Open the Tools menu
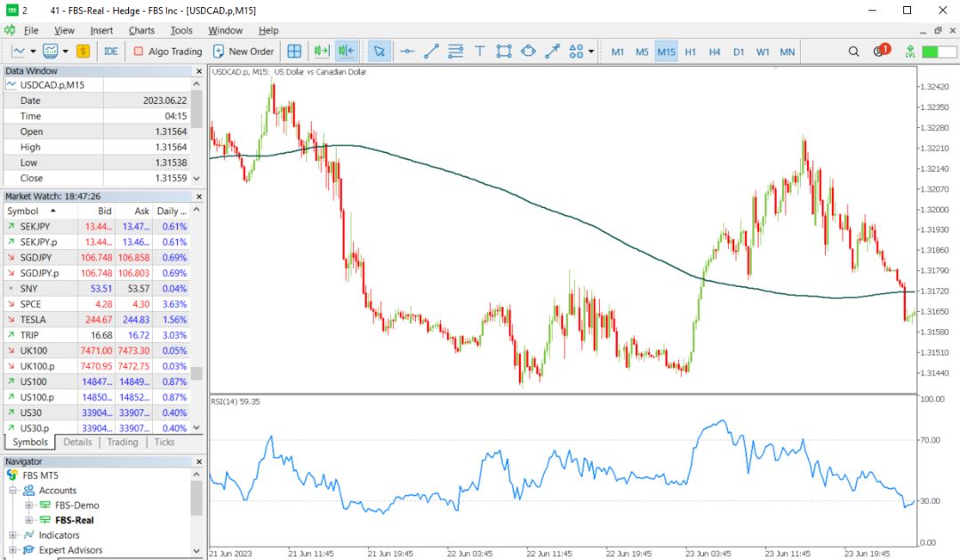960x560 pixels. point(181,30)
